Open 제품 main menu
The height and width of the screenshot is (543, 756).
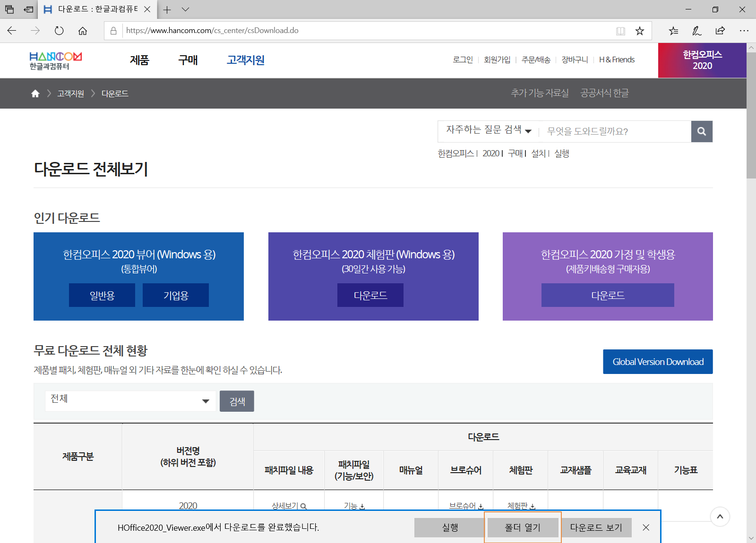click(139, 60)
